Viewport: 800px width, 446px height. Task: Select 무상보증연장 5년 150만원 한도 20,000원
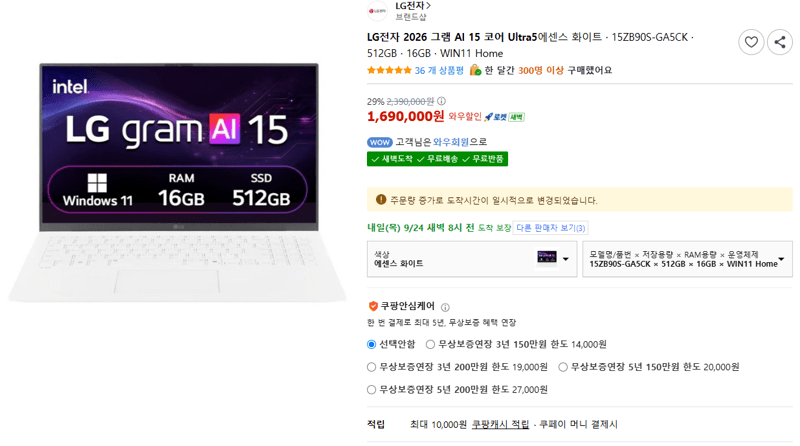[x=563, y=367]
